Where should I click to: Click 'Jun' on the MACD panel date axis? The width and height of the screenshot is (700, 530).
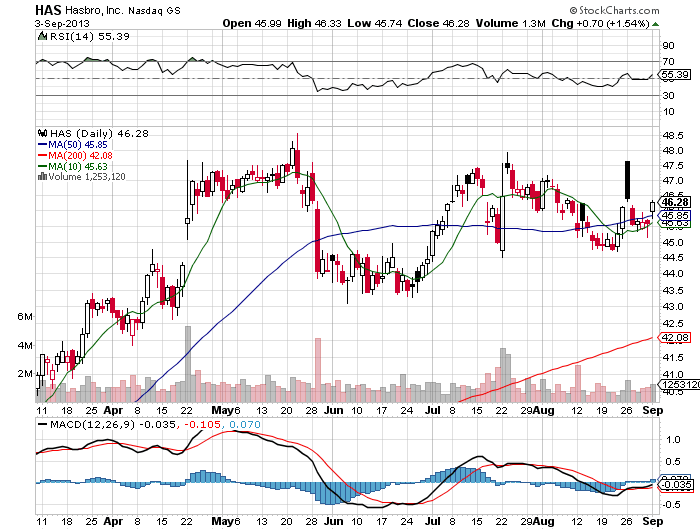[334, 521]
